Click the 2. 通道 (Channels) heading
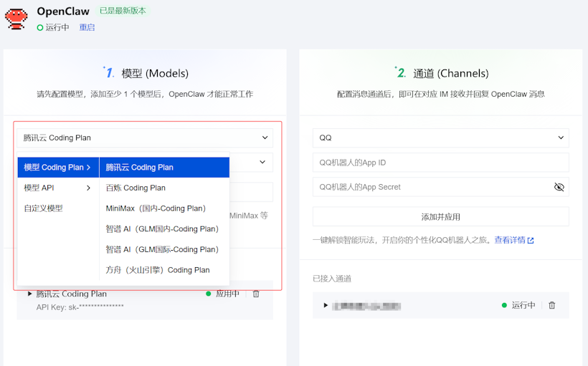This screenshot has height=366, width=588. click(442, 73)
